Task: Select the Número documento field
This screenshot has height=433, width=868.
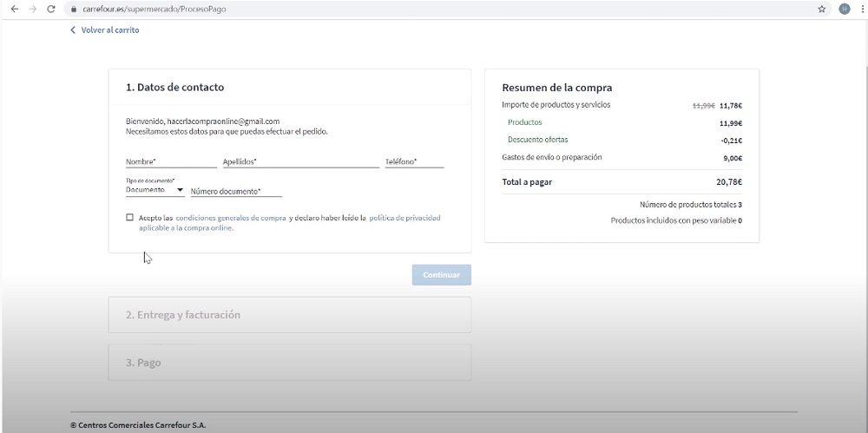Action: coord(236,191)
